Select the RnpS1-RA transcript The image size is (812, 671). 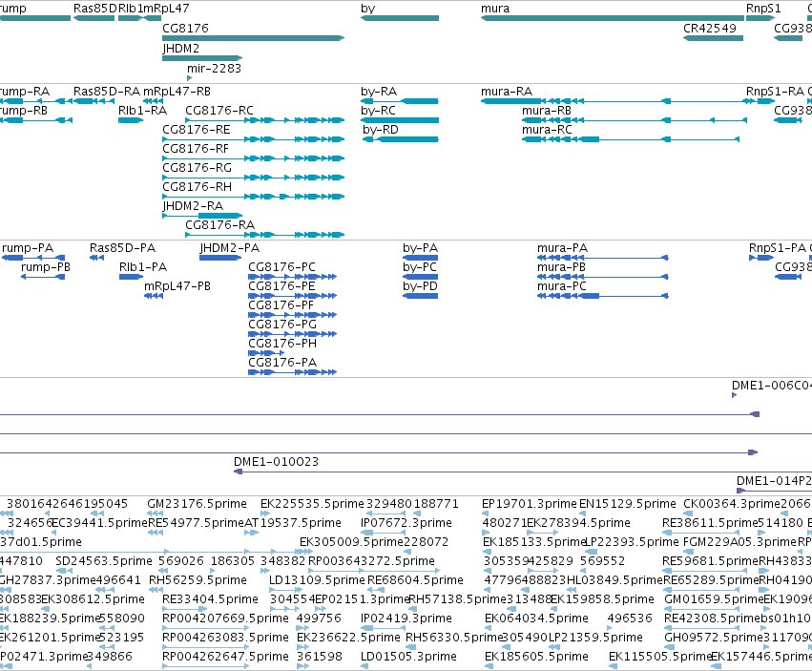point(760,101)
